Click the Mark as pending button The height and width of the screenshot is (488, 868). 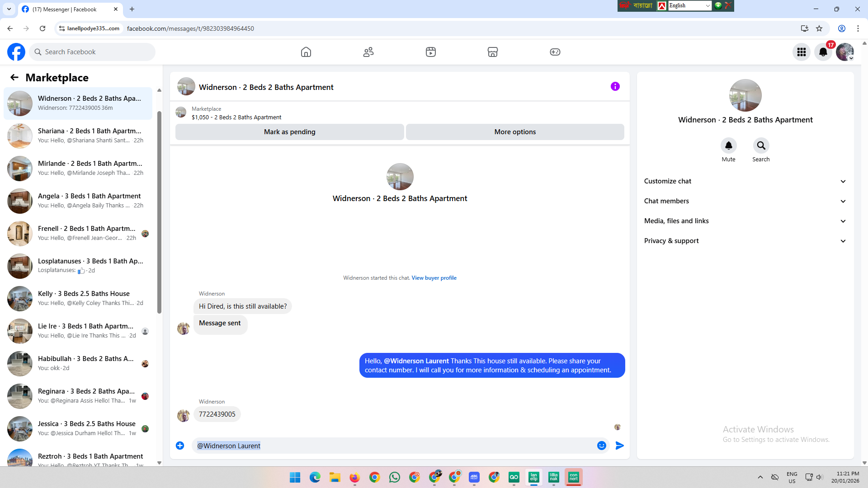click(290, 132)
